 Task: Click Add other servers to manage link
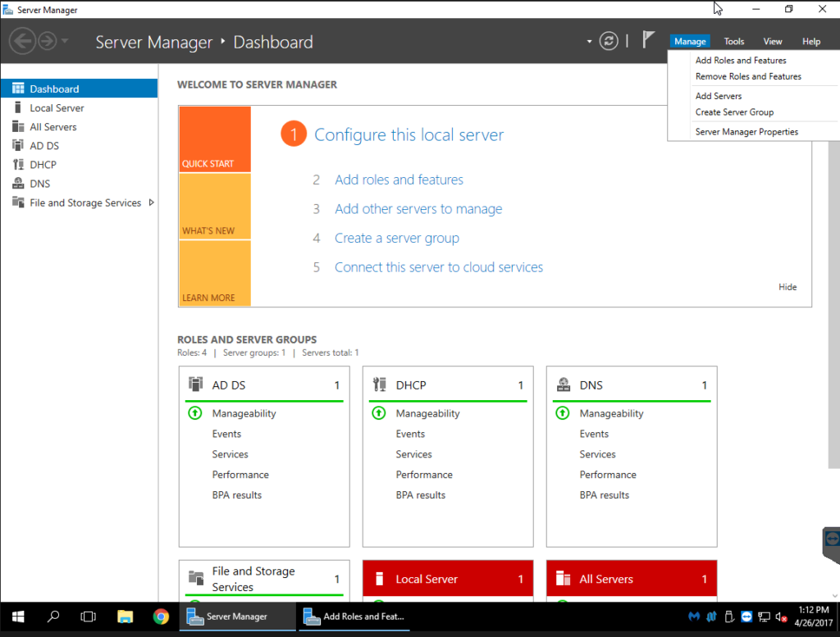pos(418,209)
